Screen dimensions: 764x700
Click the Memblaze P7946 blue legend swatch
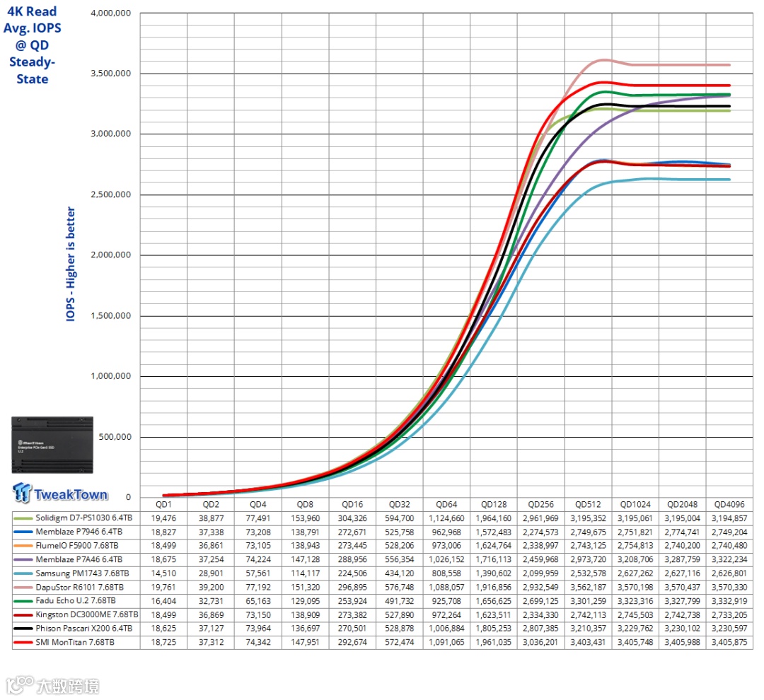[x=23, y=532]
